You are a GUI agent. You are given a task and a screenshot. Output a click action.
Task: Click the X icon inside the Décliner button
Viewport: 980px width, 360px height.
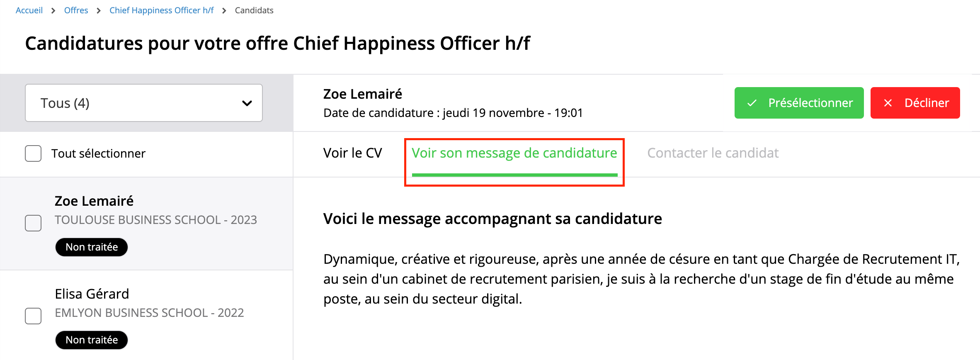pos(888,102)
